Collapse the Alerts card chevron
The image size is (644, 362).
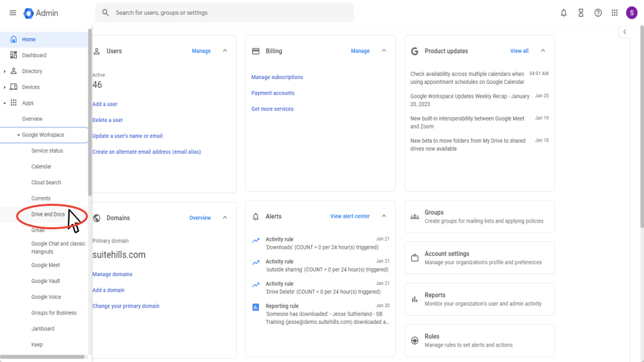click(384, 216)
